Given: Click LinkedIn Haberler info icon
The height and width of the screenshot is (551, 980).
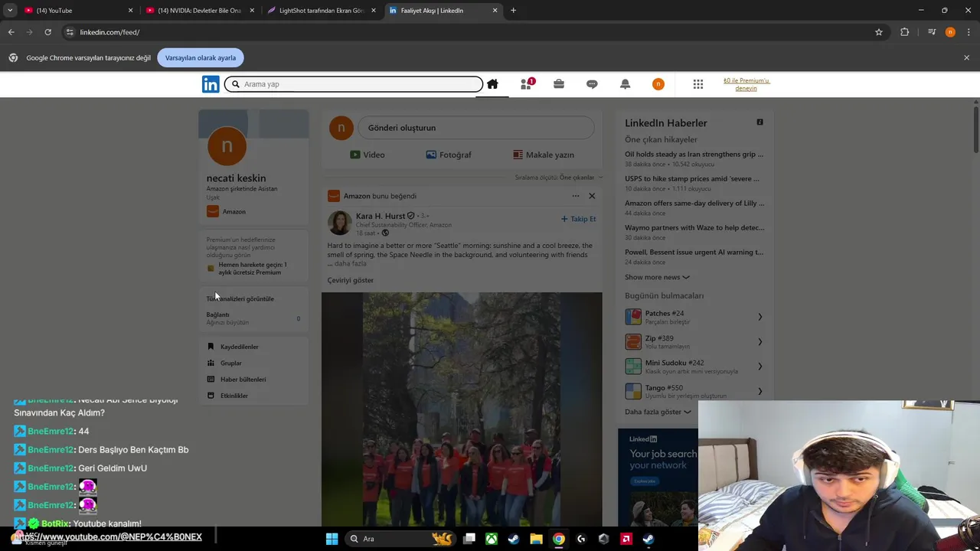Looking at the screenshot, I should pos(759,122).
